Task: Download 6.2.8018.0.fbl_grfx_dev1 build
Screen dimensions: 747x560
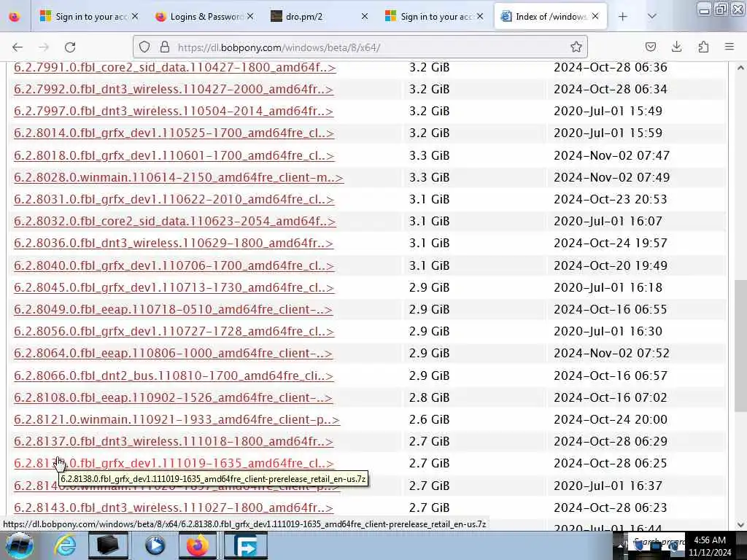Action: [174, 155]
